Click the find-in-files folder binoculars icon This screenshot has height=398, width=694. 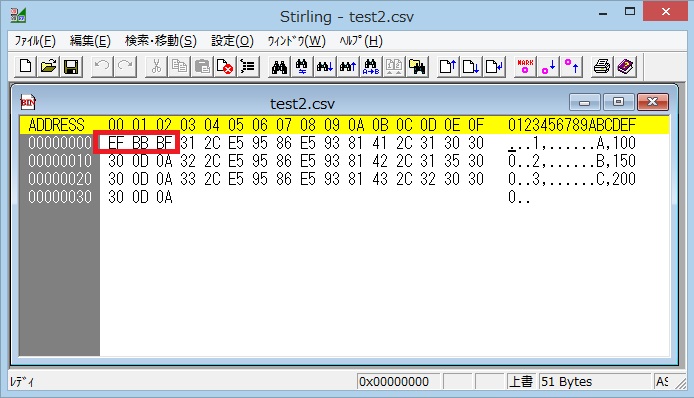point(417,67)
